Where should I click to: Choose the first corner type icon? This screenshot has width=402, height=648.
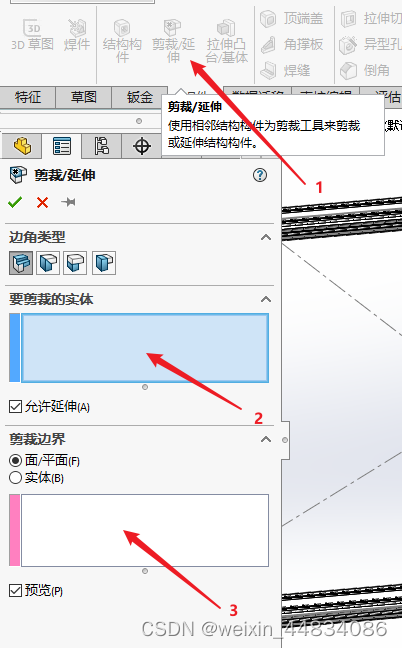click(21, 263)
